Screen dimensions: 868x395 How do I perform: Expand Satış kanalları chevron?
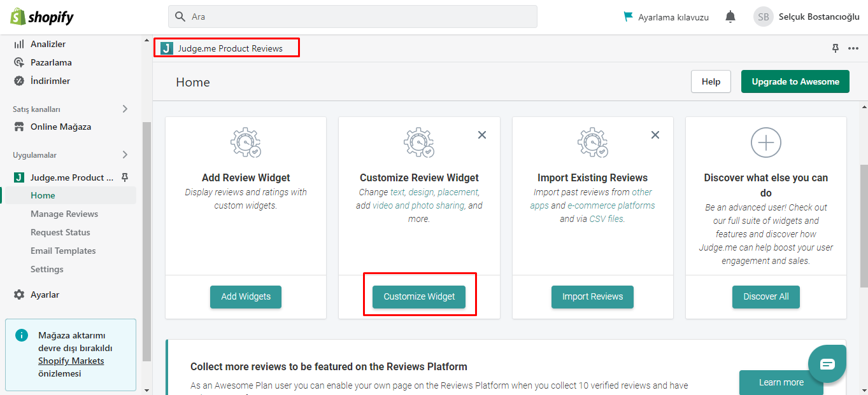[125, 109]
